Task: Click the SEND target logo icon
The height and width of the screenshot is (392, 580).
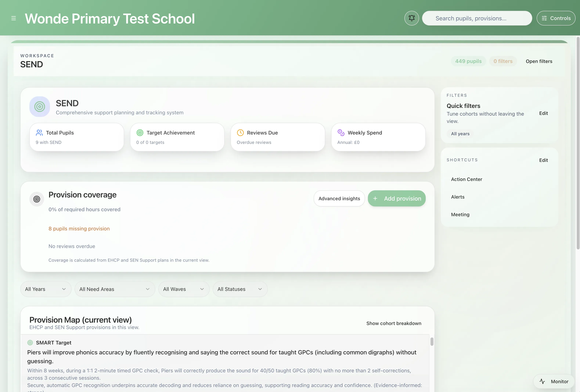Action: click(40, 107)
